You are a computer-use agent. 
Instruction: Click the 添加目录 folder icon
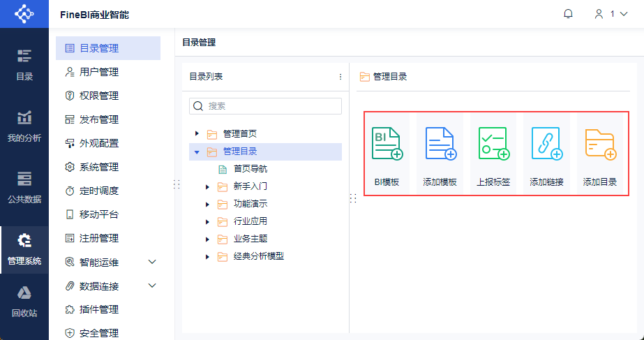tap(600, 145)
